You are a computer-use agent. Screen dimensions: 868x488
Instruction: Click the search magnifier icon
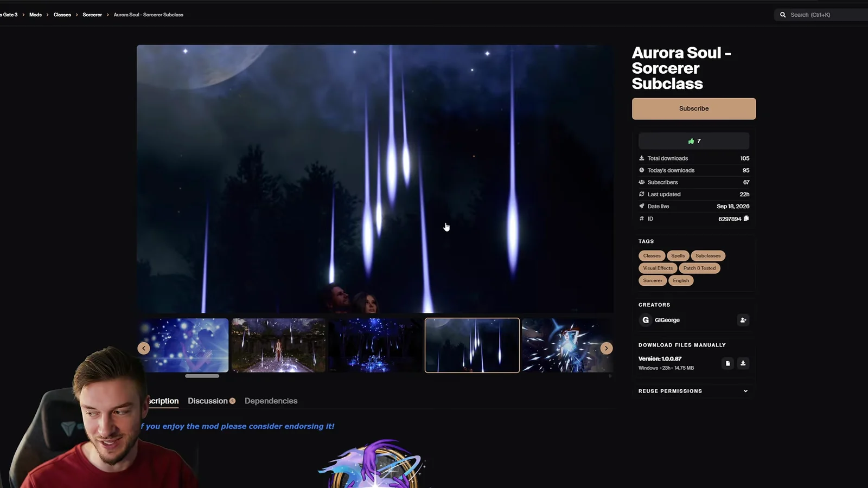click(783, 15)
